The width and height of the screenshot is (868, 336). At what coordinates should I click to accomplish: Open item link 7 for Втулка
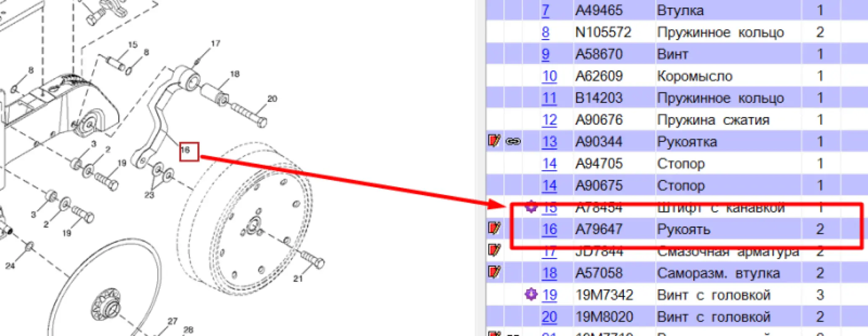point(545,10)
